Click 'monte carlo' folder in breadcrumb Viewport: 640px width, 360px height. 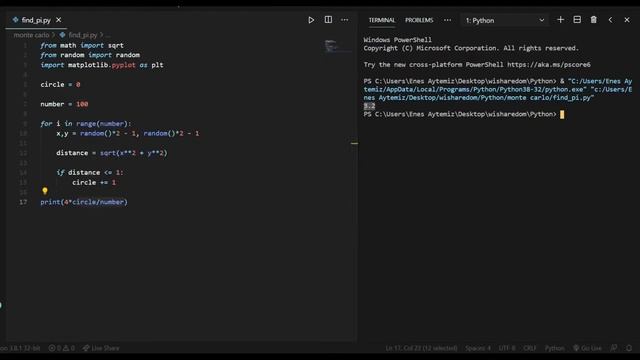click(31, 35)
